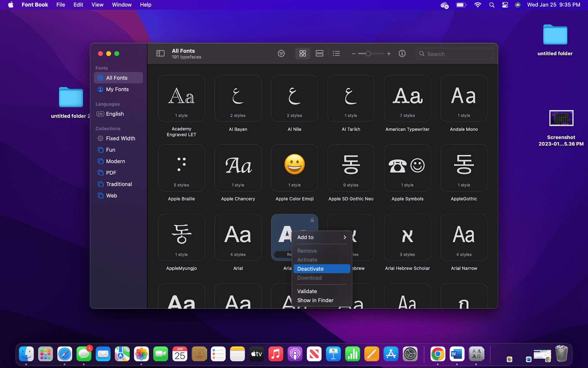Open Messages from the Dock
588x368 pixels.
click(84, 354)
